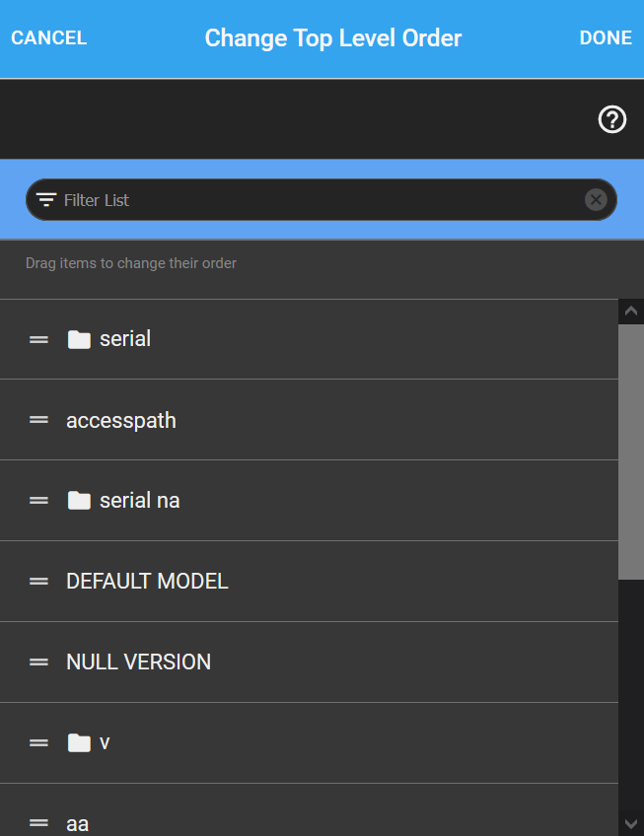Grab the drag handle beside NULL VERSION
Screen dimensions: 644x836
[x=39, y=662]
